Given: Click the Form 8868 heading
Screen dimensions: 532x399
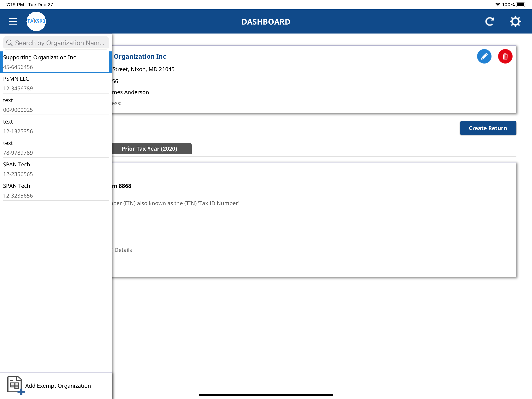Looking at the screenshot, I should [x=122, y=186].
